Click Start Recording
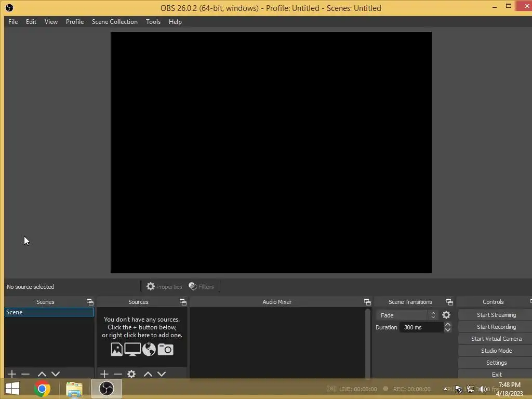The image size is (532, 399). pos(496,327)
